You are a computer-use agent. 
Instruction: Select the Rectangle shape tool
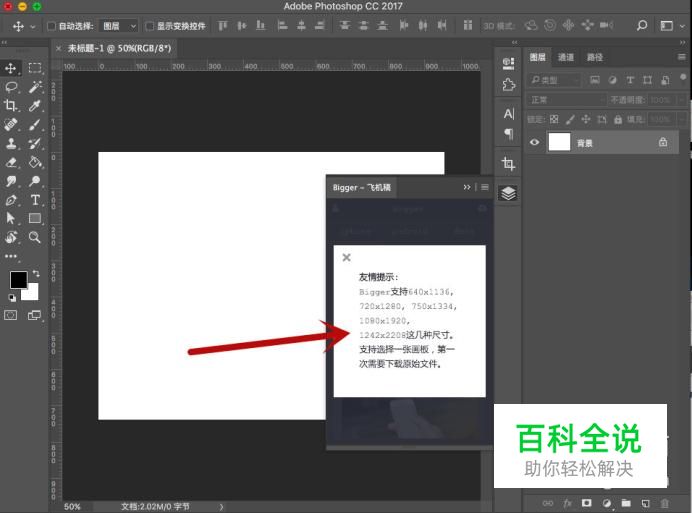pos(35,219)
